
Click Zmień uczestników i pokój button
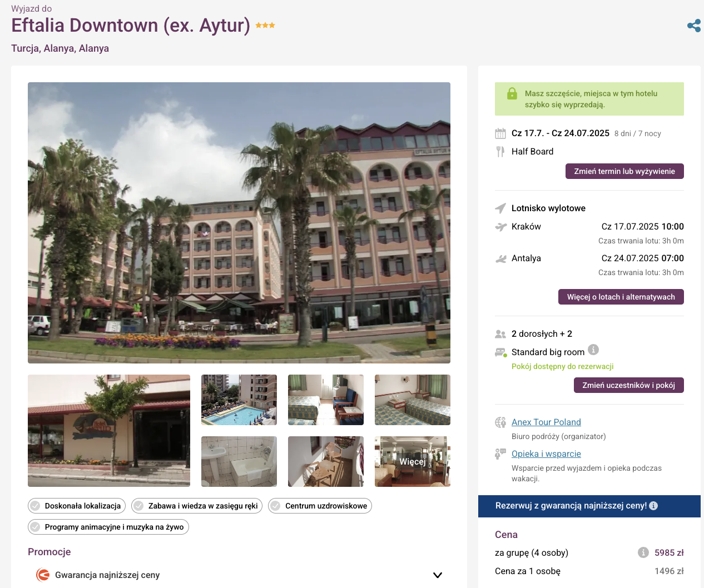(629, 385)
